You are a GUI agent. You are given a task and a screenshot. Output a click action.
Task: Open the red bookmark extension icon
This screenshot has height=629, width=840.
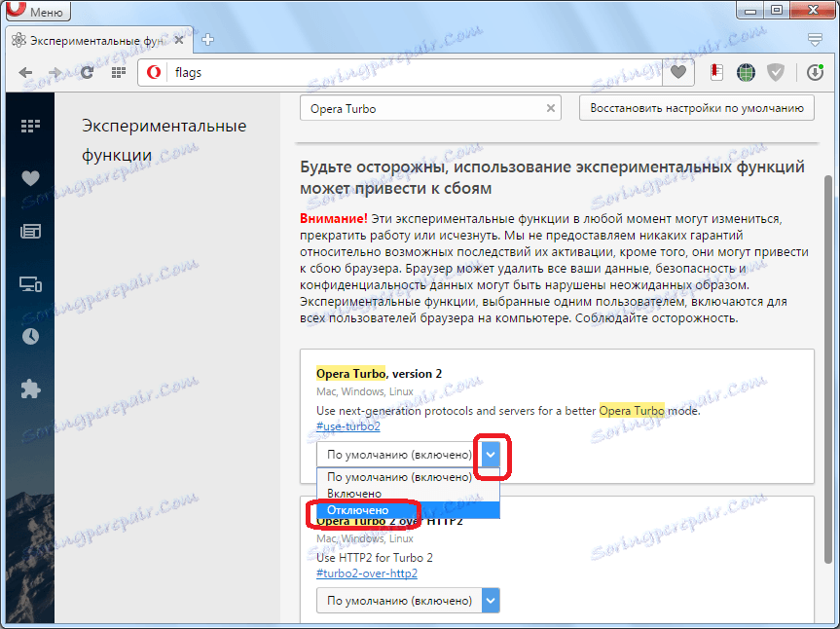tap(716, 72)
